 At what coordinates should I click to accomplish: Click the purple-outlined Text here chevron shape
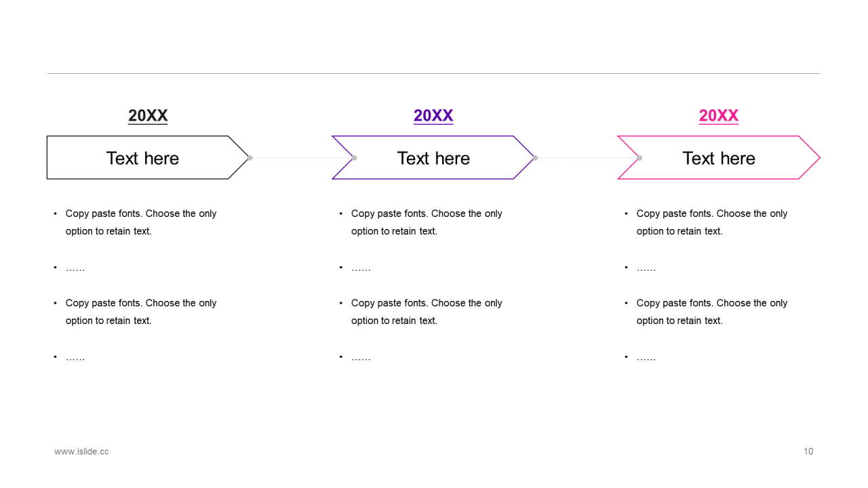tap(433, 158)
